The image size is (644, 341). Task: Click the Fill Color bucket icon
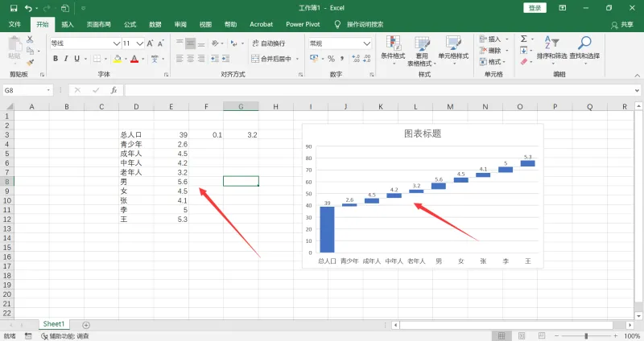coord(118,59)
